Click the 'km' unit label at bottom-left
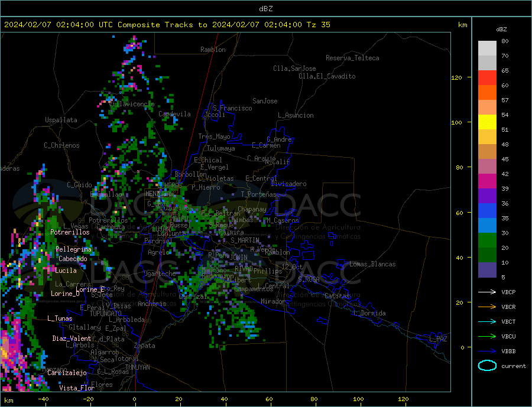The width and height of the screenshot is (532, 407). [8, 401]
